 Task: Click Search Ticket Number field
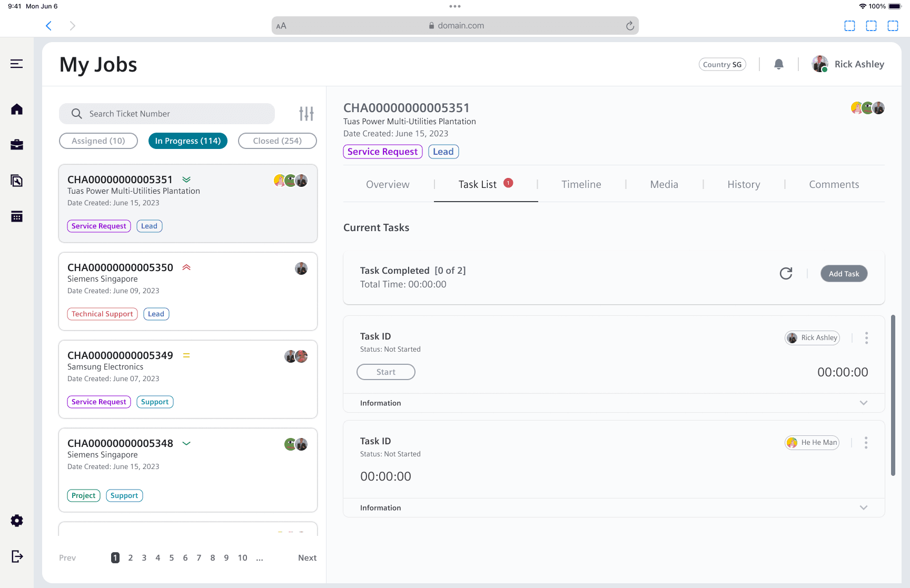pyautogui.click(x=167, y=114)
